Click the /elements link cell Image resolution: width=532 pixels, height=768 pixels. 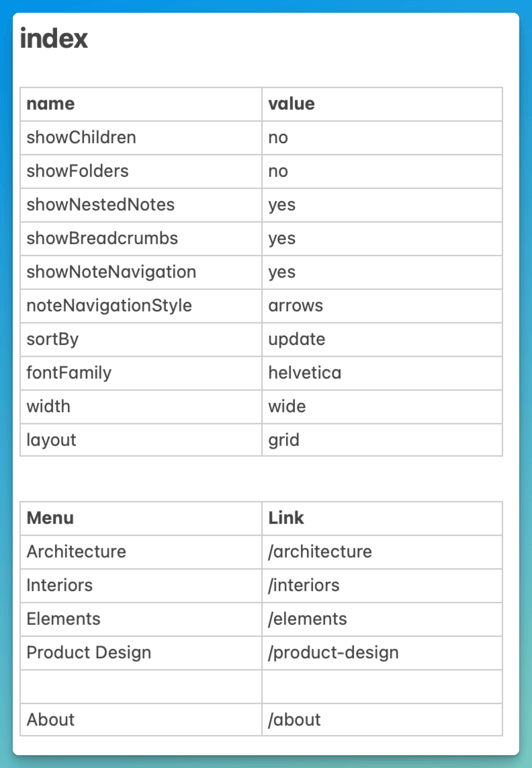pos(382,619)
